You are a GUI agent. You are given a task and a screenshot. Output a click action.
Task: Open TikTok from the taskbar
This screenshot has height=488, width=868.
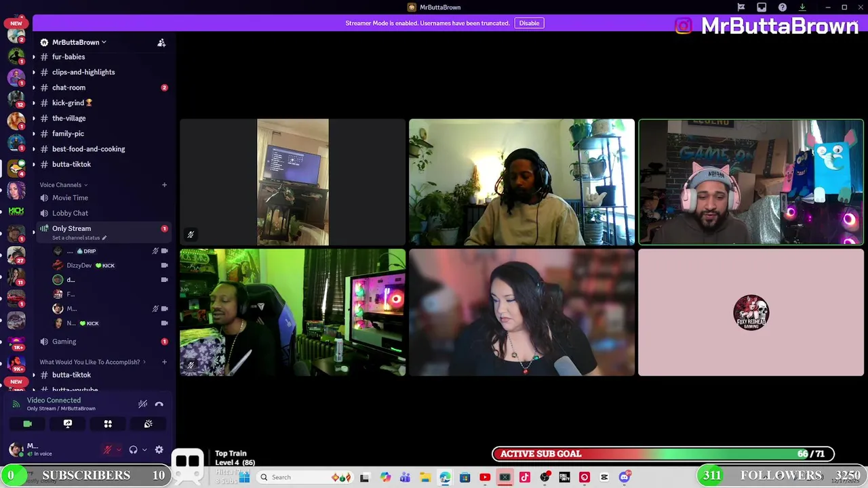524,477
